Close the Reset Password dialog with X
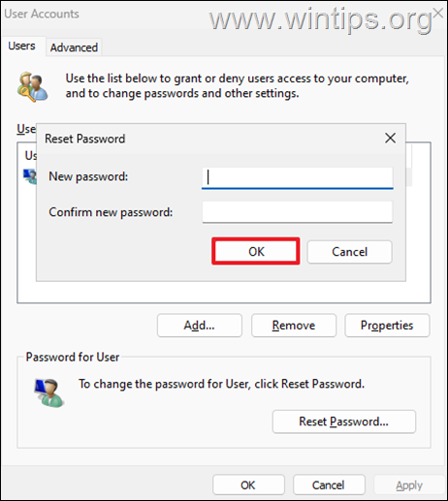This screenshot has height=501, width=448. [390, 138]
